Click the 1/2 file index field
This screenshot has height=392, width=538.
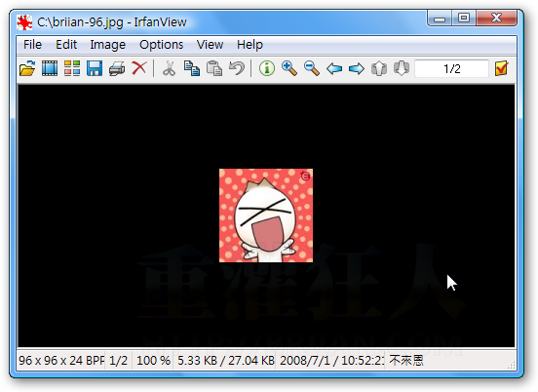coord(452,68)
